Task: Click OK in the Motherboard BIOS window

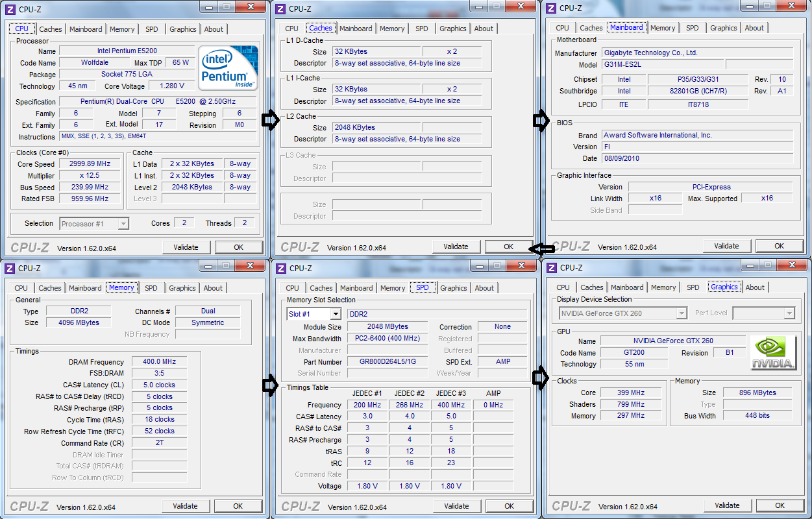Action: [780, 246]
